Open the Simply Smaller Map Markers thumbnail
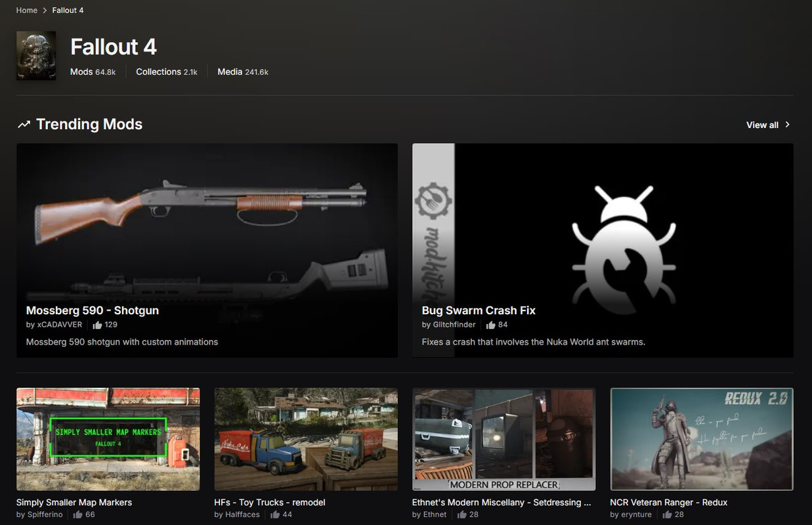This screenshot has height=525, width=812. coord(108,439)
